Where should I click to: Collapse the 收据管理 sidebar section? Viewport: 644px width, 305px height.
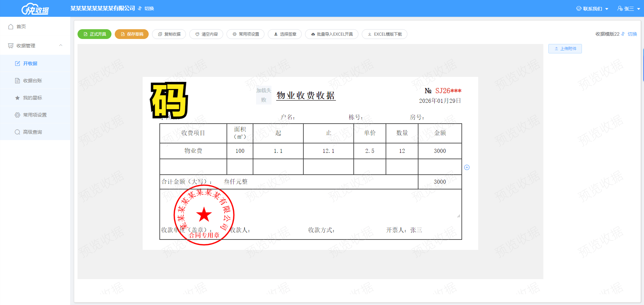[x=61, y=45]
